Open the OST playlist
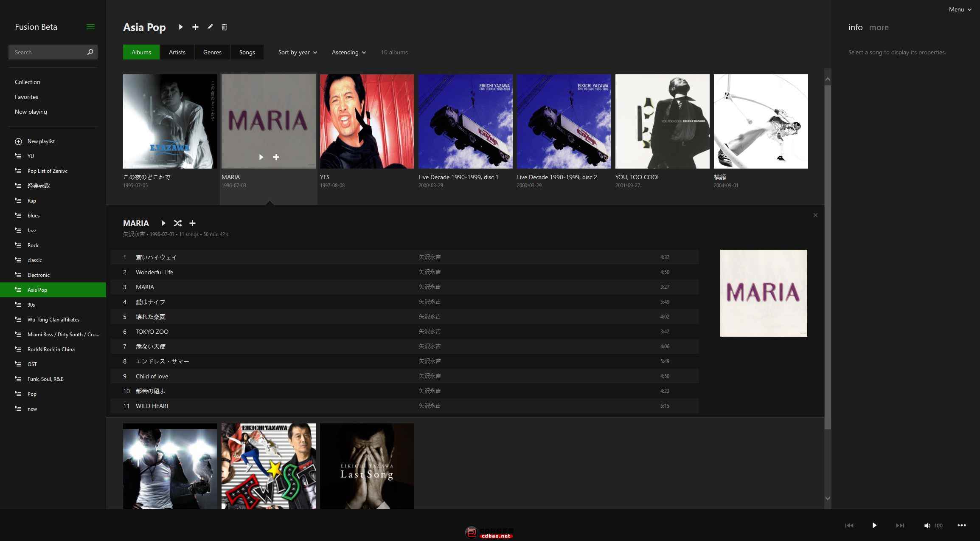The width and height of the screenshot is (980, 541). point(53,364)
